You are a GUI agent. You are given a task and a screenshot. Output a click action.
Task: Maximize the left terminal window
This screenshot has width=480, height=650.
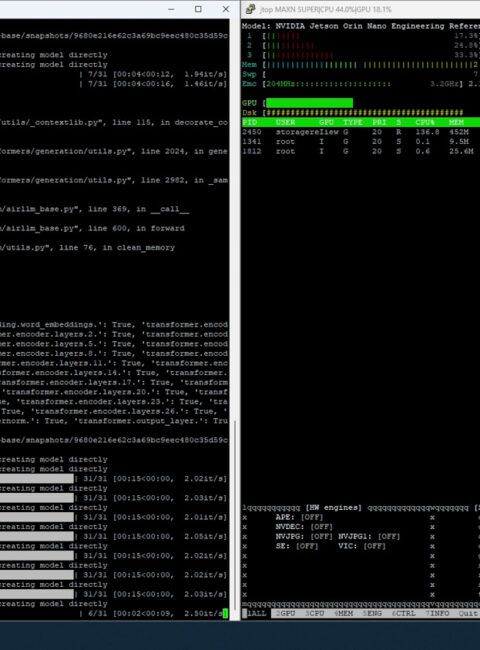pyautogui.click(x=198, y=9)
